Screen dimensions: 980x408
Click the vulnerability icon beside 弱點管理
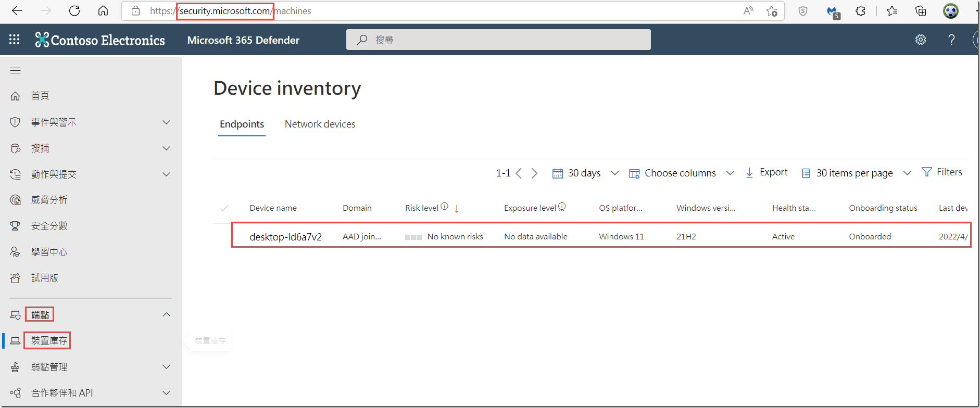pyautogui.click(x=16, y=367)
